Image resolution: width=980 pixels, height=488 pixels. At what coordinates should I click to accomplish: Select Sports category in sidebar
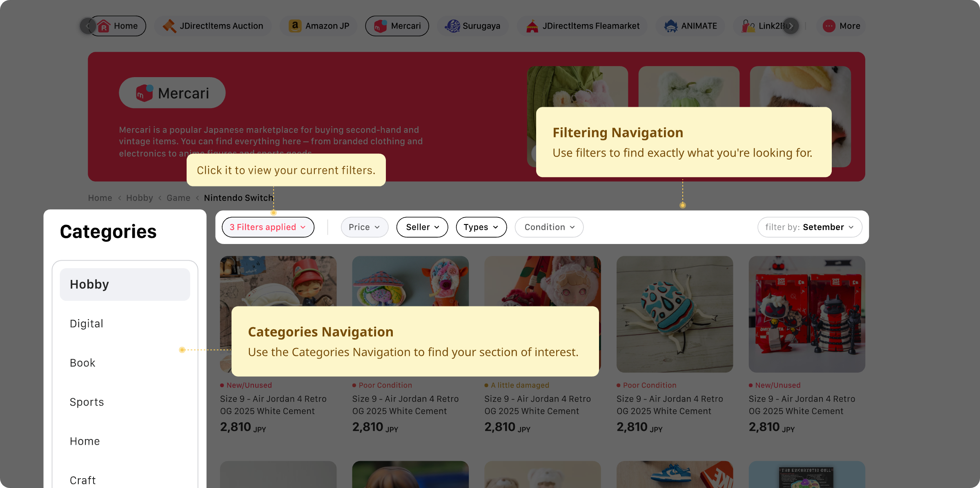click(87, 402)
